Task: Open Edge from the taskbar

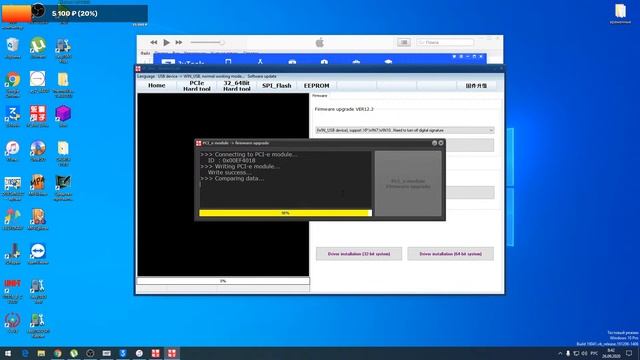Action: point(25,353)
